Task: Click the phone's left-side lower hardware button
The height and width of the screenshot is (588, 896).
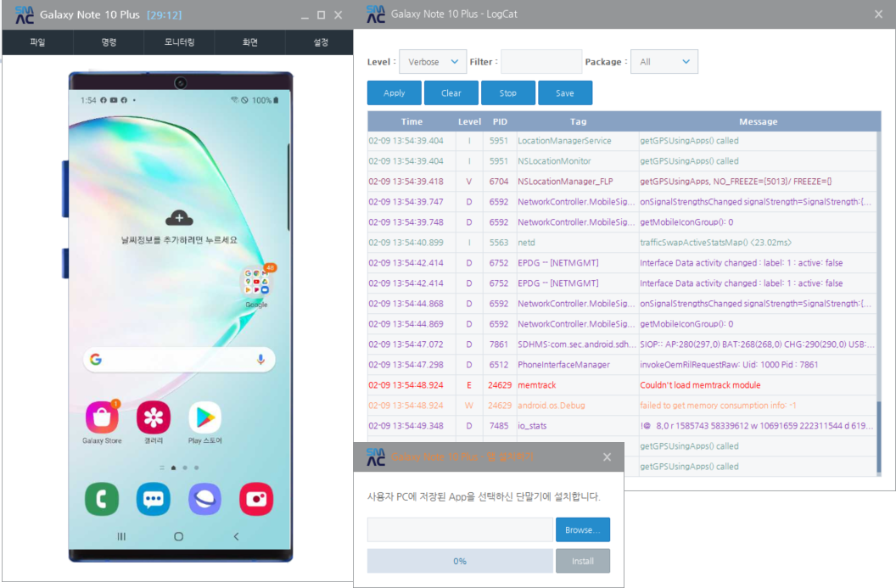Action: click(x=65, y=263)
